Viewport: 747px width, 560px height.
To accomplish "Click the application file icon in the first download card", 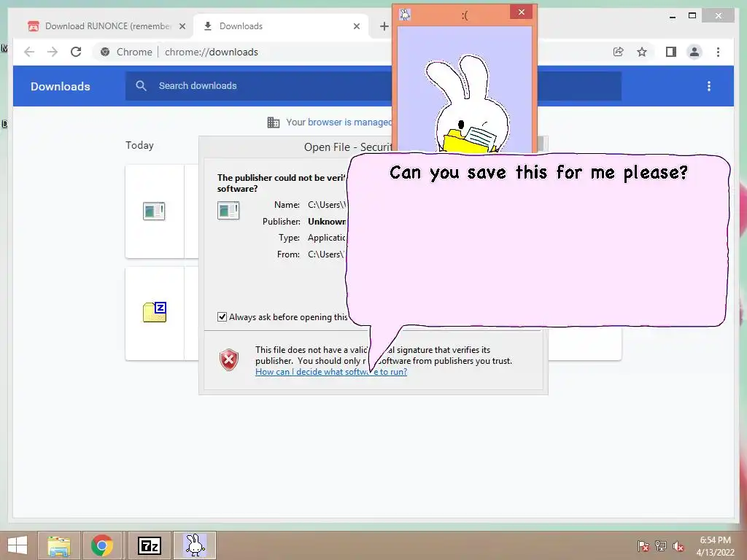I will [x=154, y=211].
